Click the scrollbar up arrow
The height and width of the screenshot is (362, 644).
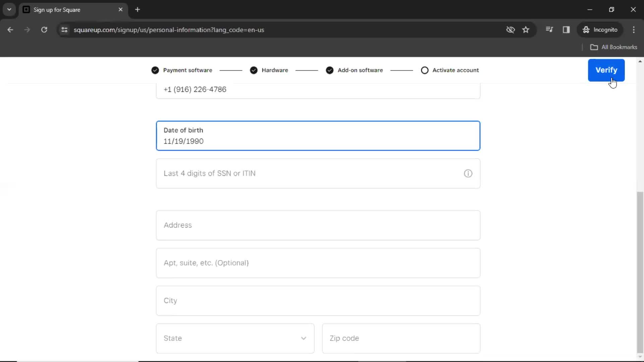tap(640, 61)
